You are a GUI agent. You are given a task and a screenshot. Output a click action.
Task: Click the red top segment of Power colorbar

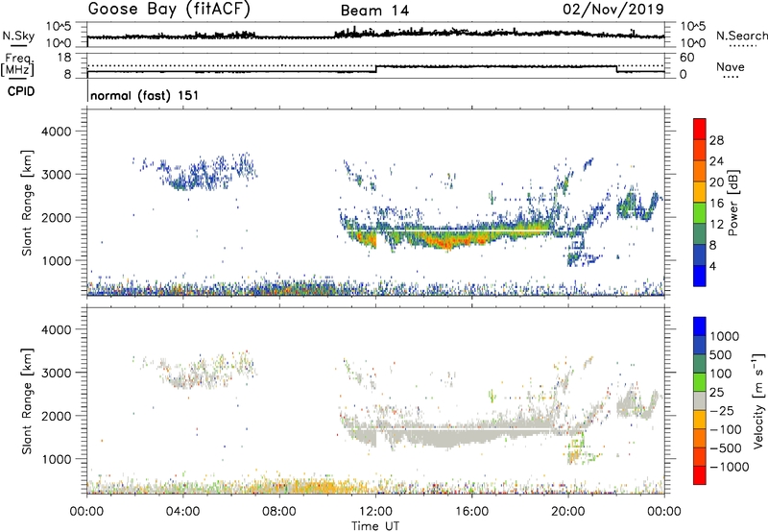click(x=700, y=129)
